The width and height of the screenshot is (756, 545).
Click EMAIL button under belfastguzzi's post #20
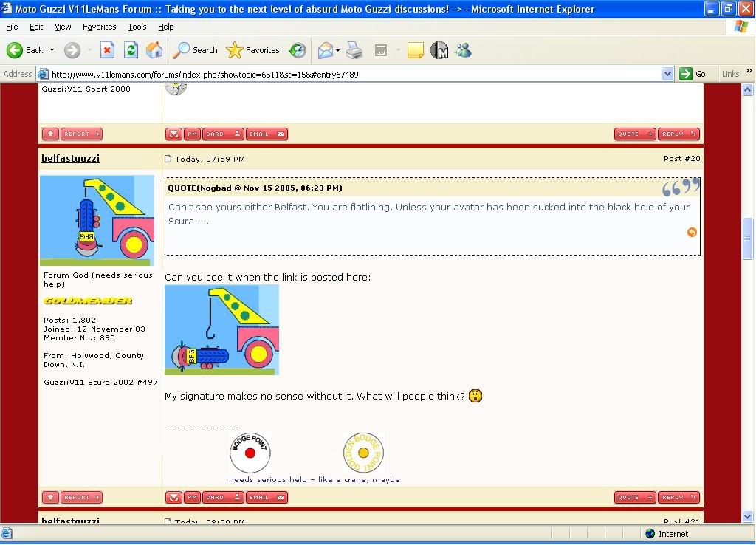pos(267,497)
